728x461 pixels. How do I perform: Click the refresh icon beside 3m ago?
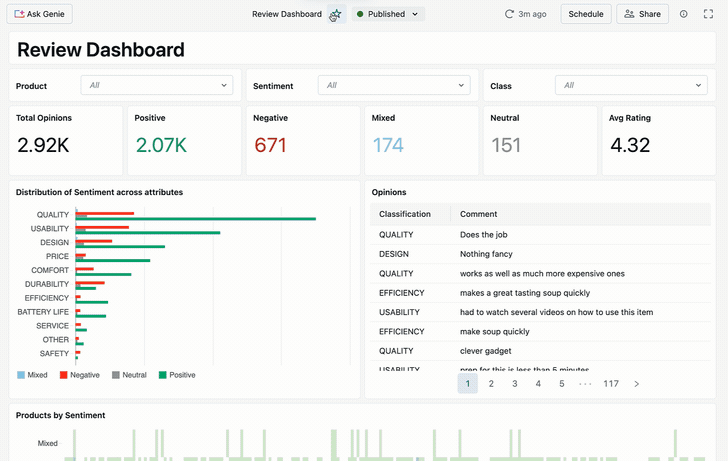(x=509, y=14)
